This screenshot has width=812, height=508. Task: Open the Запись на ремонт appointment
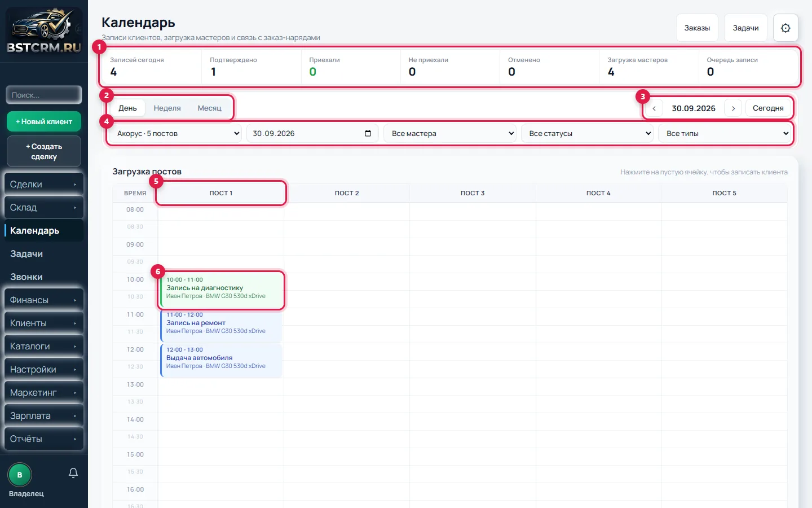click(x=222, y=326)
